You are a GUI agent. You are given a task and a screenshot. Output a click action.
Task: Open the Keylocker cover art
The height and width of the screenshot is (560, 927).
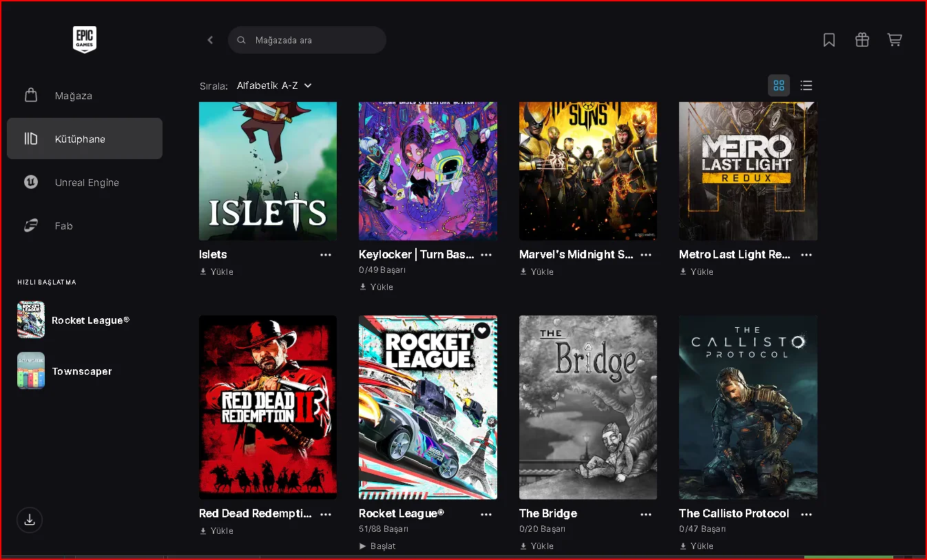click(428, 171)
